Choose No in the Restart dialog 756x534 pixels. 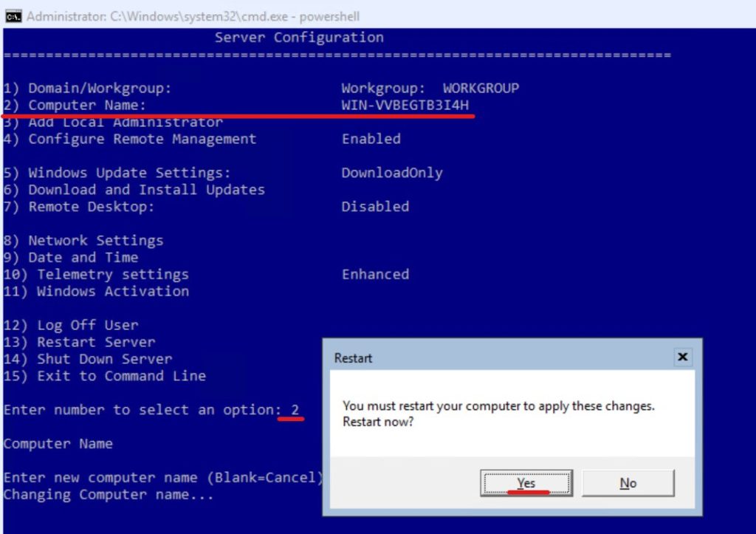(628, 484)
